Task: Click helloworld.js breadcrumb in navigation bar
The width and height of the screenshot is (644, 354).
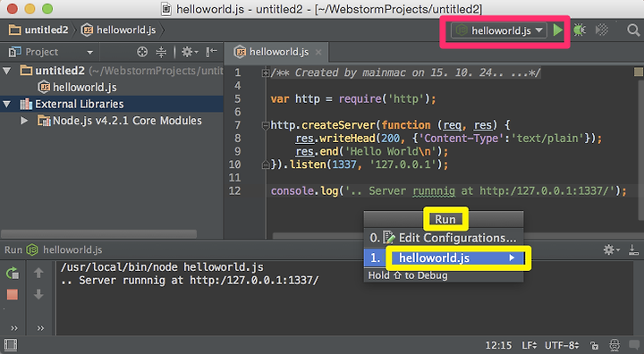Action: (x=119, y=30)
